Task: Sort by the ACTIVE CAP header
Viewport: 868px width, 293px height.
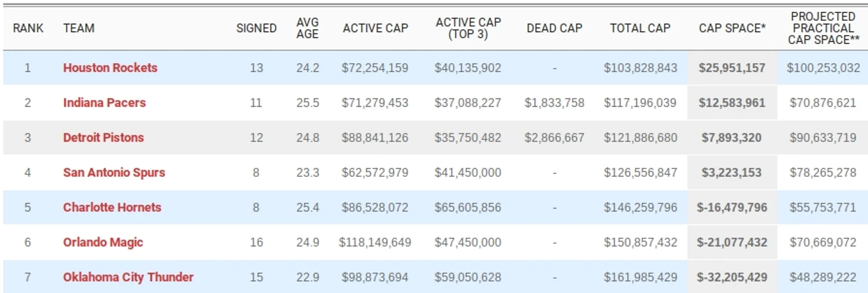Action: point(375,28)
